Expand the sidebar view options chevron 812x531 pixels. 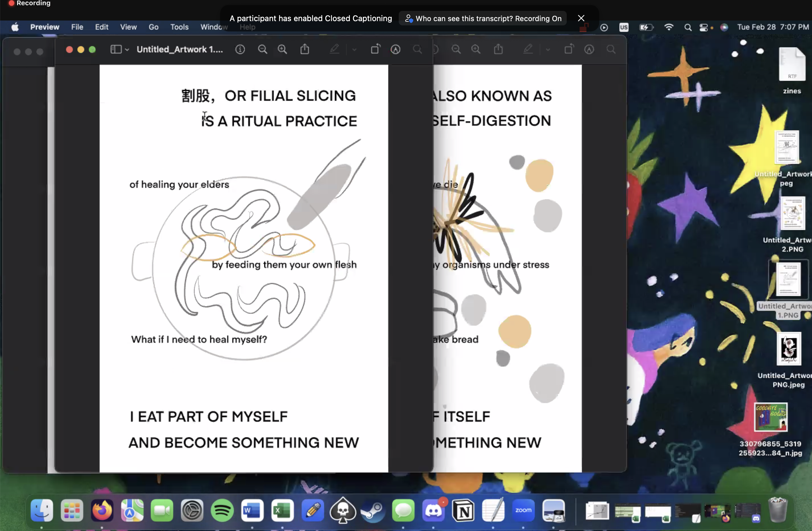127,50
